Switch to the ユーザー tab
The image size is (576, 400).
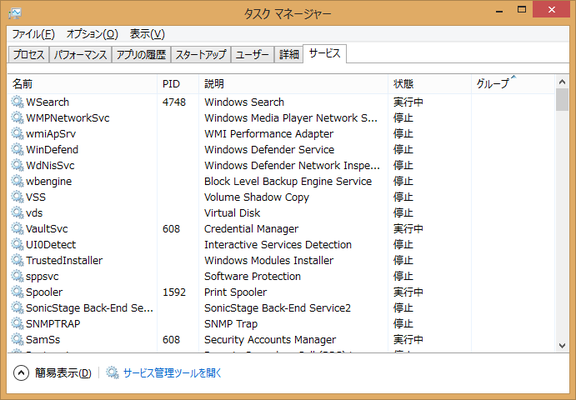(252, 55)
